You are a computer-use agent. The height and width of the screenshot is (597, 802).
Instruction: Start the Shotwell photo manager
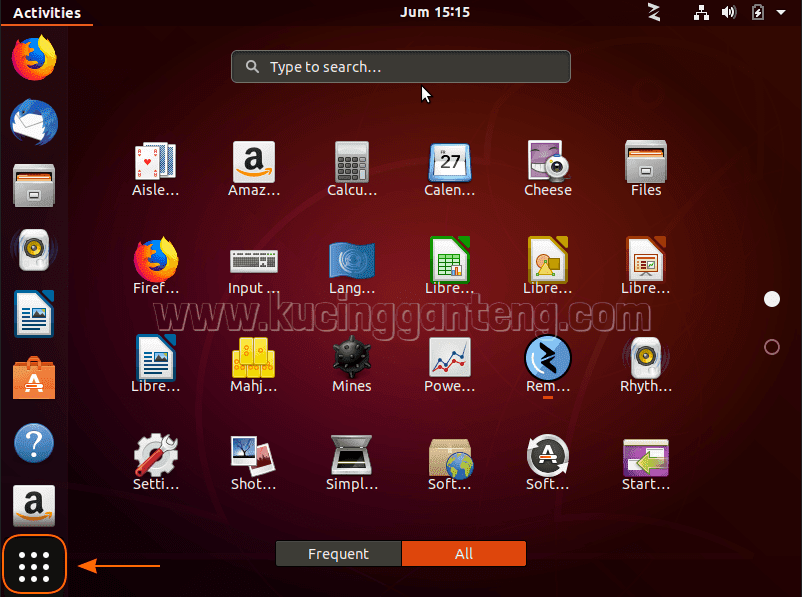(253, 456)
